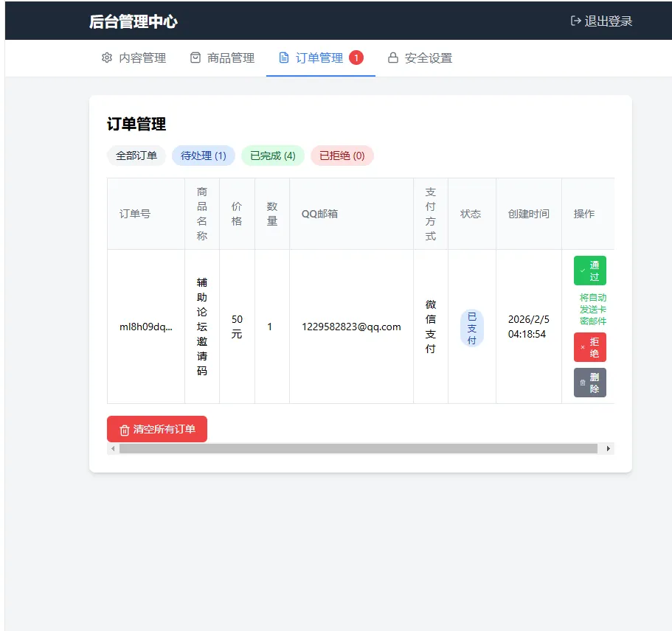The width and height of the screenshot is (672, 631).
Task: Select the 已拒绝 (0) filter
Action: (x=342, y=156)
